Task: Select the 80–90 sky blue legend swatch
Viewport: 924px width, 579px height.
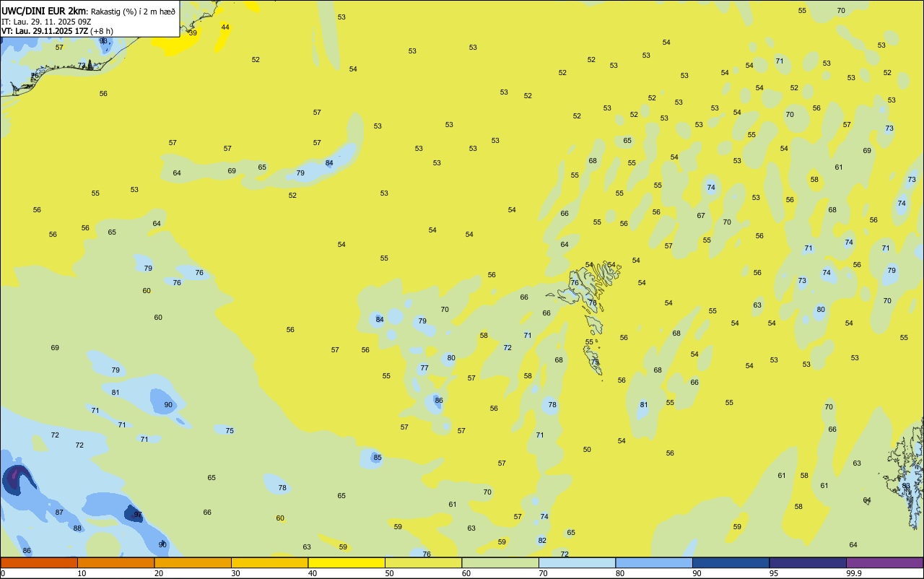Action: [x=654, y=562]
